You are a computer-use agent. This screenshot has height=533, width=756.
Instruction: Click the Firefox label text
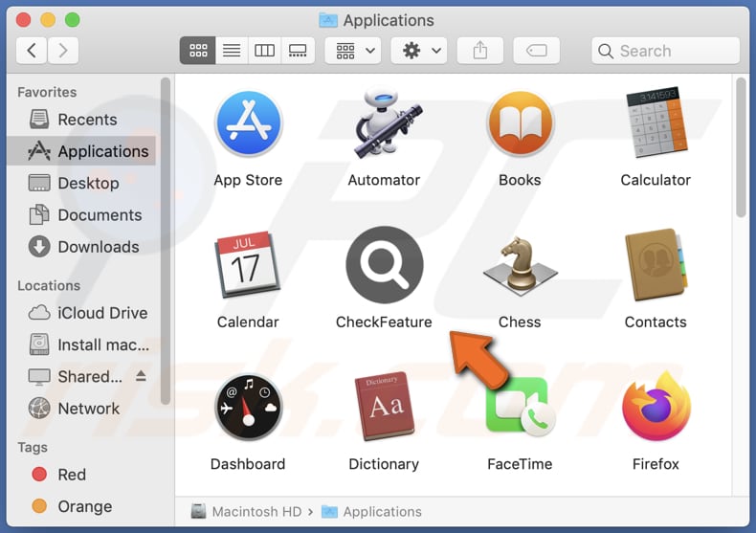coord(656,464)
